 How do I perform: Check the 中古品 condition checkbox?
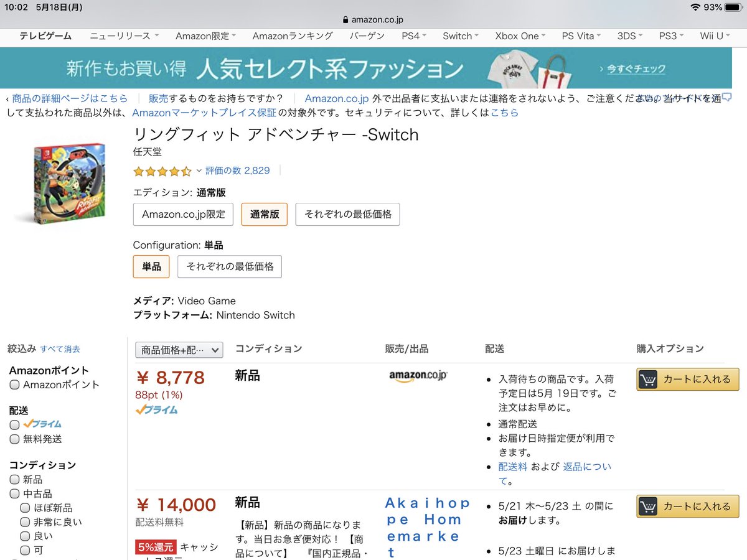tap(15, 494)
